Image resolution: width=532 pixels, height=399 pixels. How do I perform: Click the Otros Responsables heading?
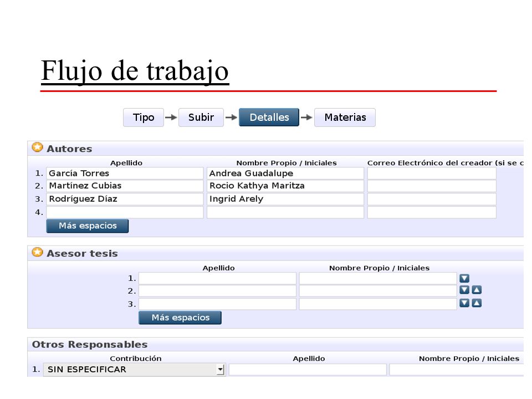(90, 344)
